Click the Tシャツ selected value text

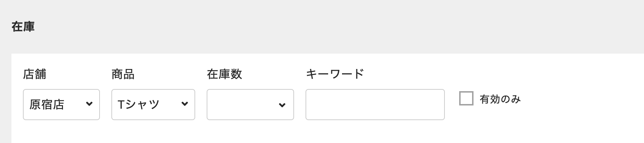[138, 104]
